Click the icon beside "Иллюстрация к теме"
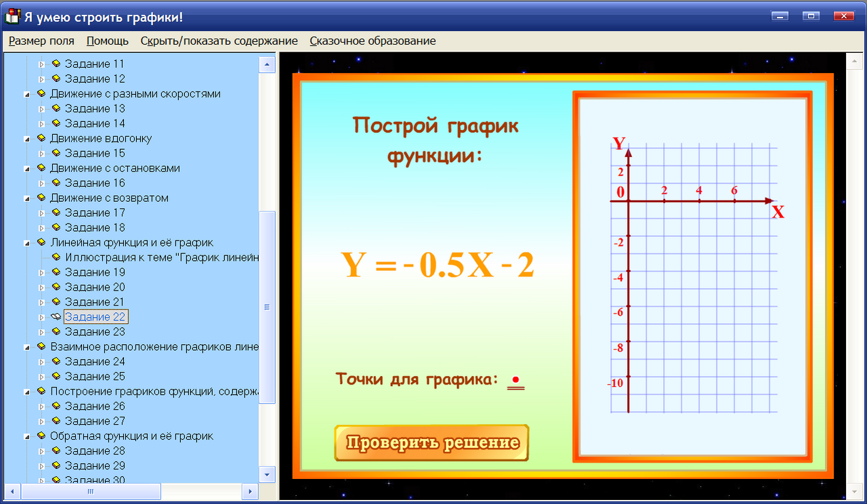Viewport: 867px width, 504px height. pyautogui.click(x=56, y=257)
